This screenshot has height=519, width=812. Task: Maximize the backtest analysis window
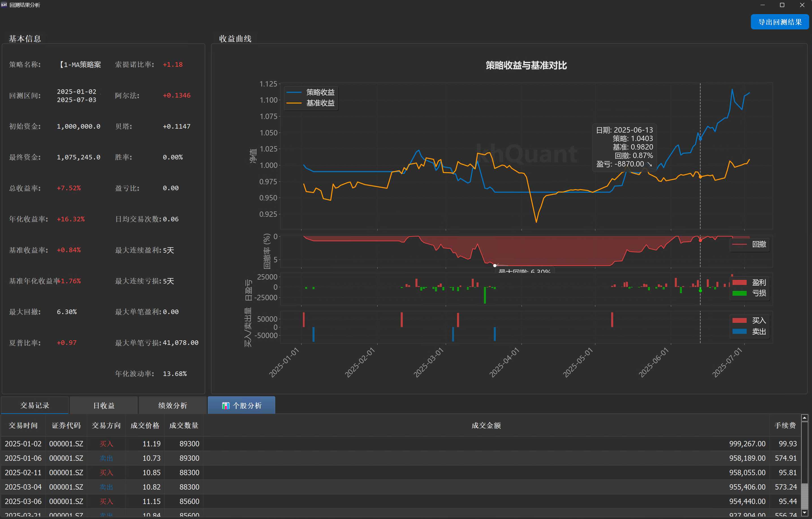tap(782, 5)
